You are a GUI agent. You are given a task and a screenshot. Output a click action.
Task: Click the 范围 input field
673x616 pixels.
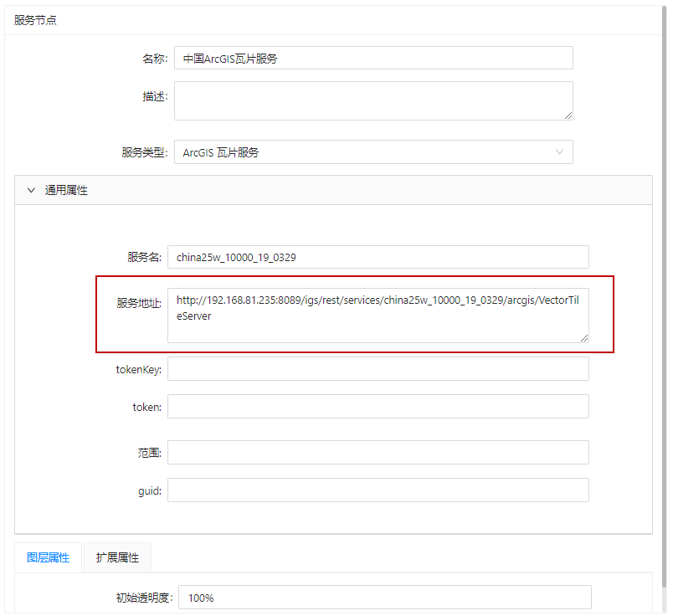(x=378, y=453)
